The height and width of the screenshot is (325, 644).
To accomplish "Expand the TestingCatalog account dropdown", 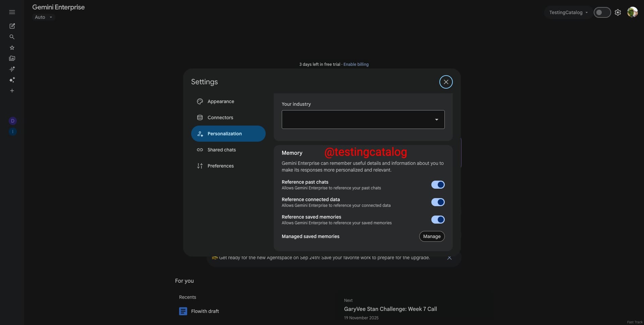I will click(x=568, y=12).
